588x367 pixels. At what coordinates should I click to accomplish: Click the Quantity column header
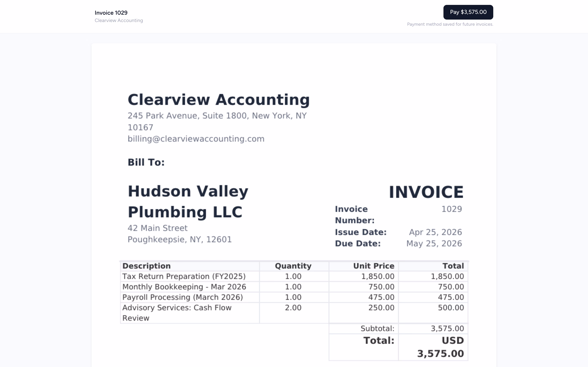293,265
